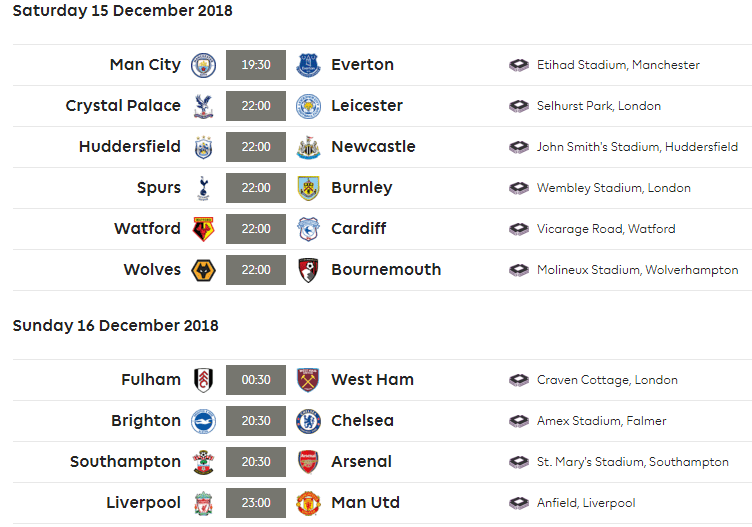Select the Arsenal cannon crest
Viewport: 752px width, 527px height.
coord(308,462)
